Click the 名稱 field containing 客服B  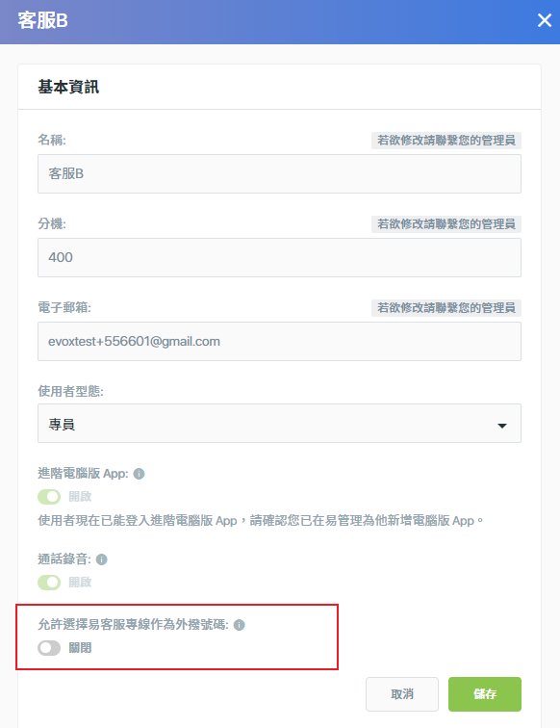[279, 173]
